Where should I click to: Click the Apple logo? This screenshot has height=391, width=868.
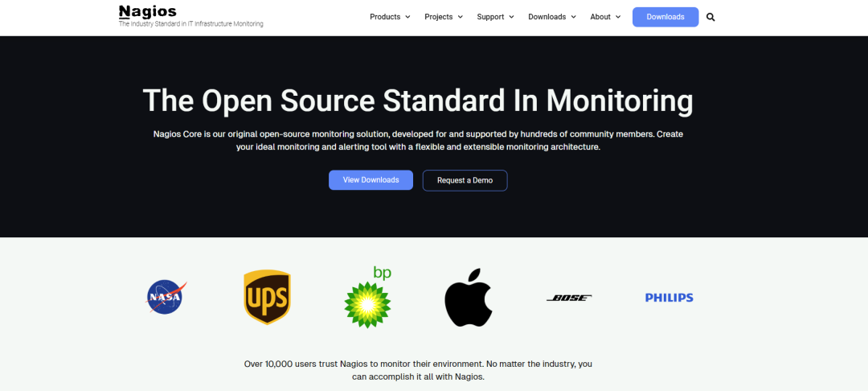coord(469,298)
